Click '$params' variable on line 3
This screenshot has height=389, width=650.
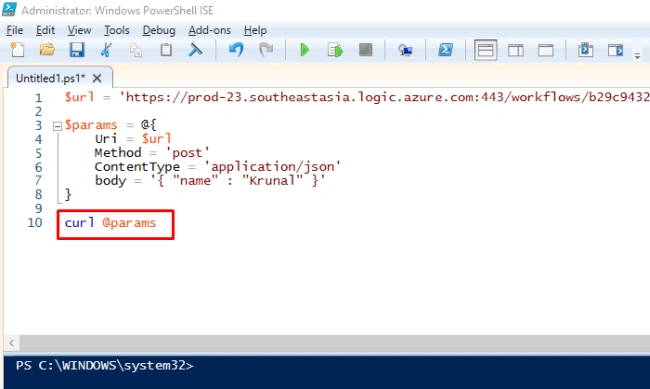tap(91, 125)
